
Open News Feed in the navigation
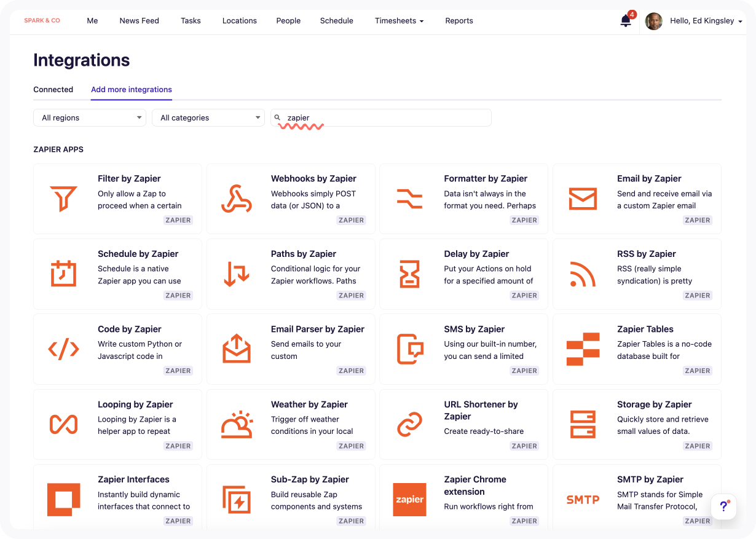coord(139,21)
